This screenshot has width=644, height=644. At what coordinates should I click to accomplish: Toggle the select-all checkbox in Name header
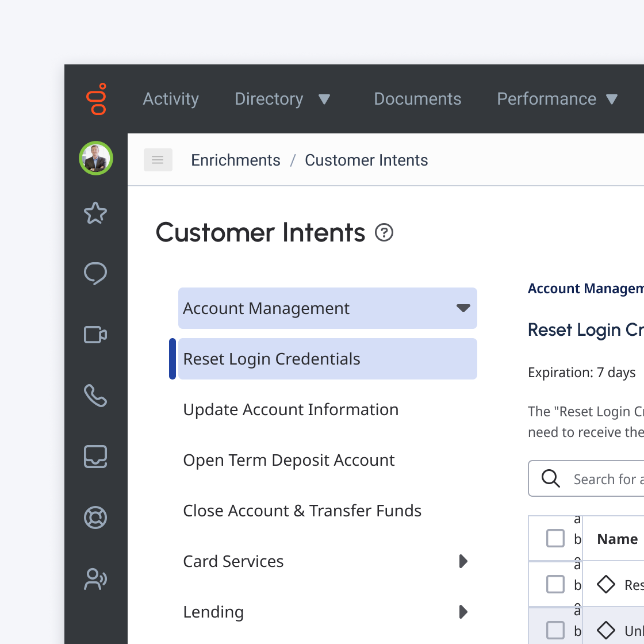(x=555, y=538)
